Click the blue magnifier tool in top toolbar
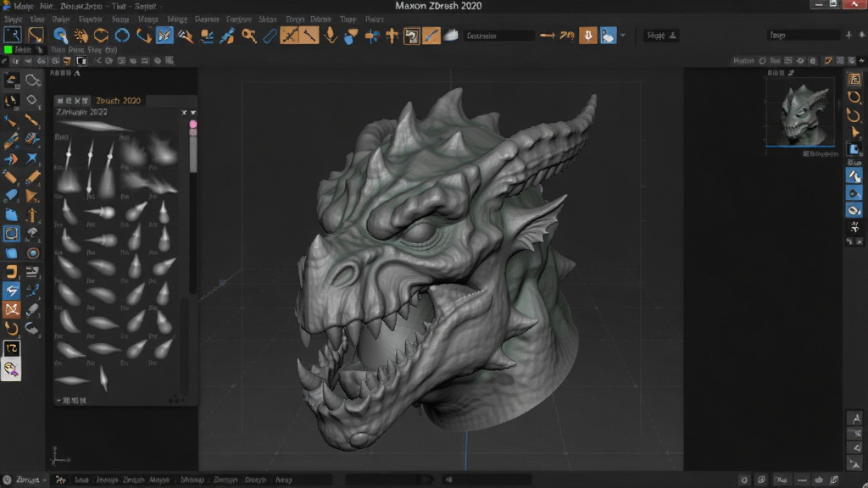 pos(60,36)
